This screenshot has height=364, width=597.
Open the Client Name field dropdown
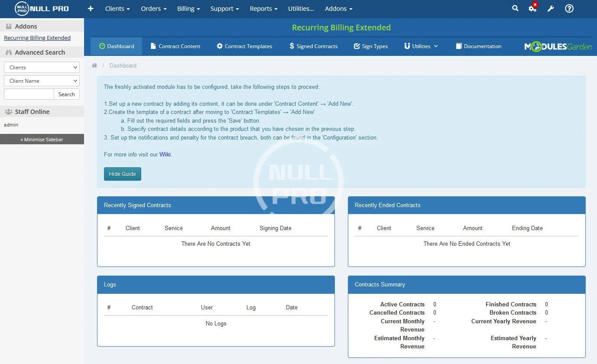42,81
